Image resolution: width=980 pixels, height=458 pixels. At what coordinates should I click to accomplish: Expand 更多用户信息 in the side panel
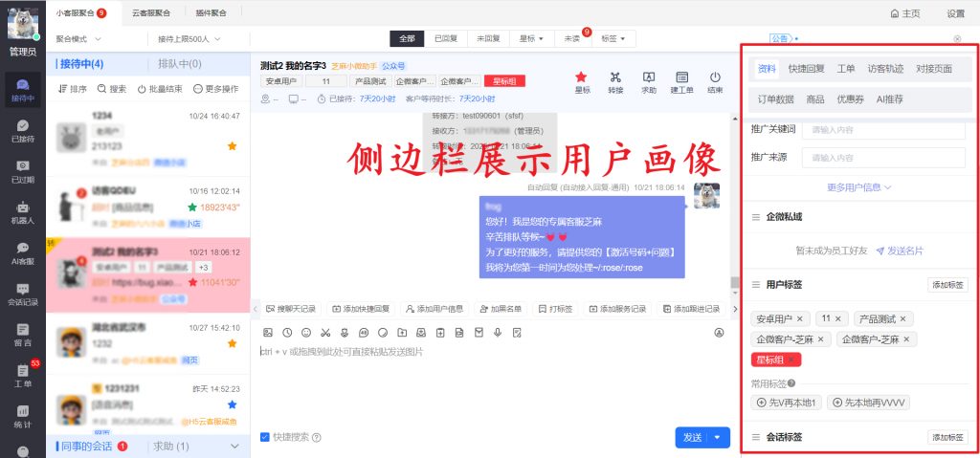(x=858, y=187)
